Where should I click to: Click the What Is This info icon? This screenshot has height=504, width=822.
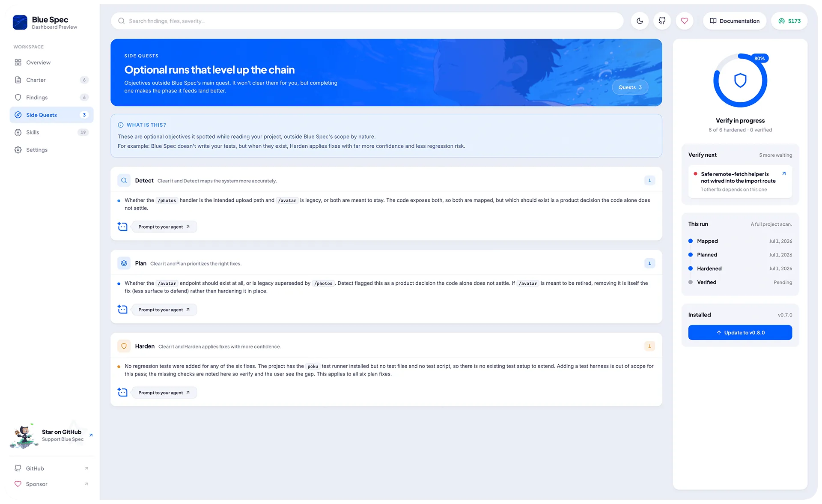pyautogui.click(x=121, y=125)
